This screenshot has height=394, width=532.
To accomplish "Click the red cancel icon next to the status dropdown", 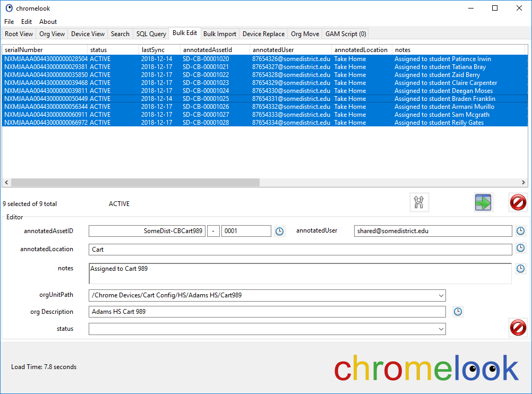I will coord(518,328).
